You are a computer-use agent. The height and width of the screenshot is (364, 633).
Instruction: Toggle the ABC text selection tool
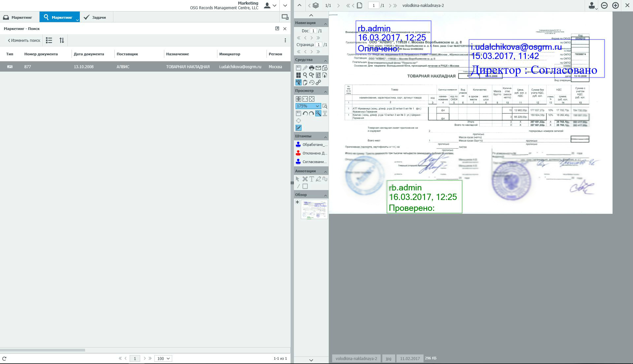pos(298,82)
